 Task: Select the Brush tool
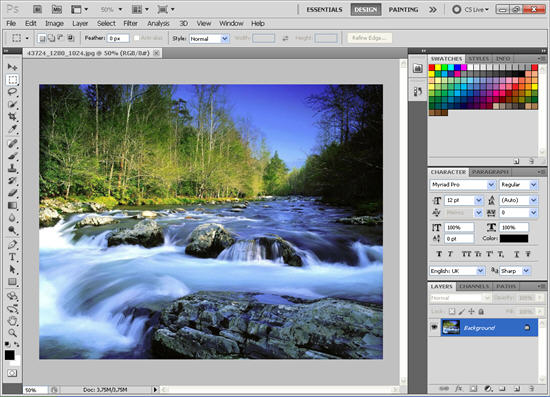(12, 156)
